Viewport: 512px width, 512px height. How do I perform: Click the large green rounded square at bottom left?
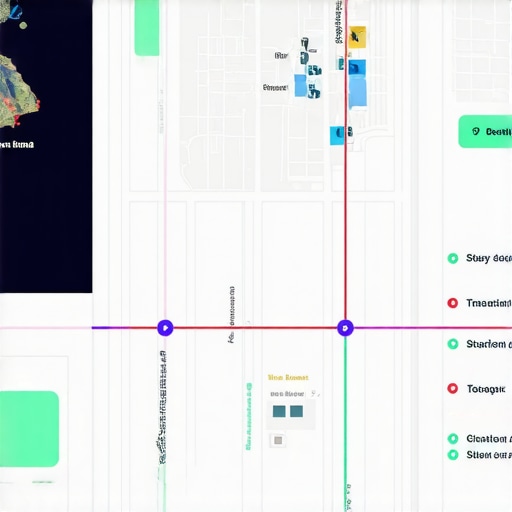tap(29, 429)
